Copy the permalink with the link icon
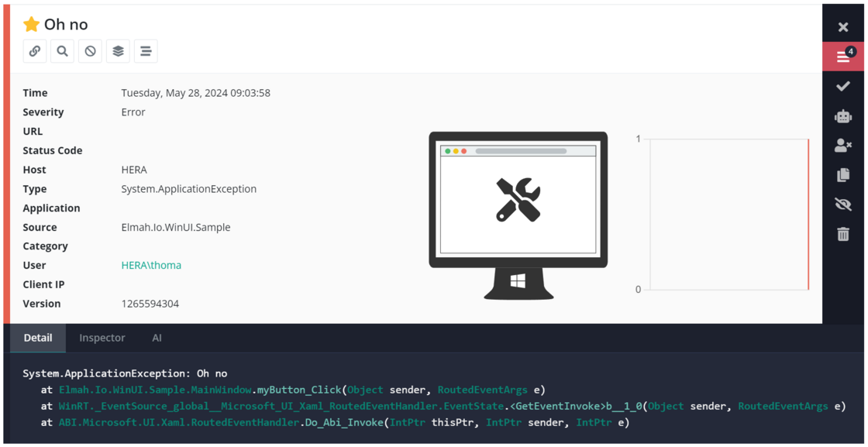The height and width of the screenshot is (447, 868). point(34,51)
